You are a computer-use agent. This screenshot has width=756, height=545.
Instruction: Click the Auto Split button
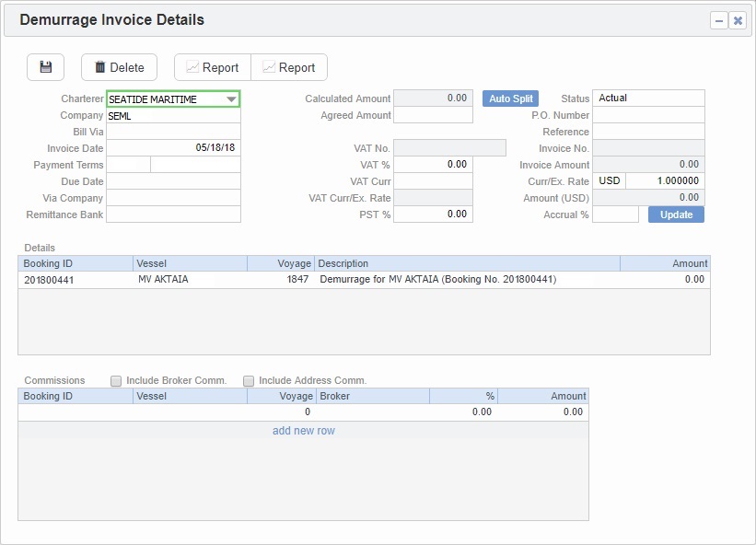click(510, 98)
